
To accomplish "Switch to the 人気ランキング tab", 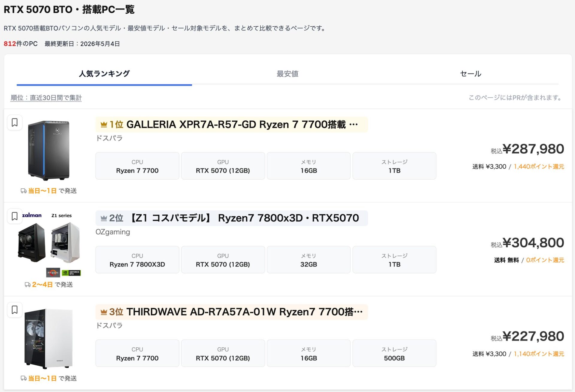I will [x=104, y=74].
